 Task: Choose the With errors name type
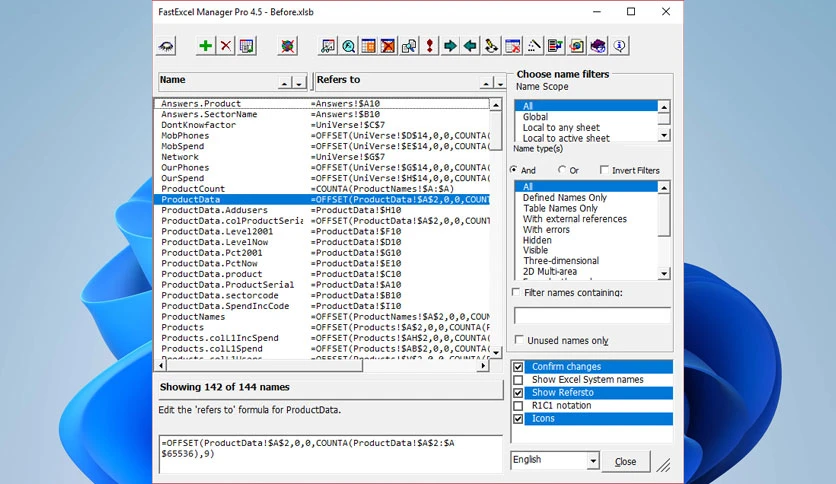click(546, 230)
